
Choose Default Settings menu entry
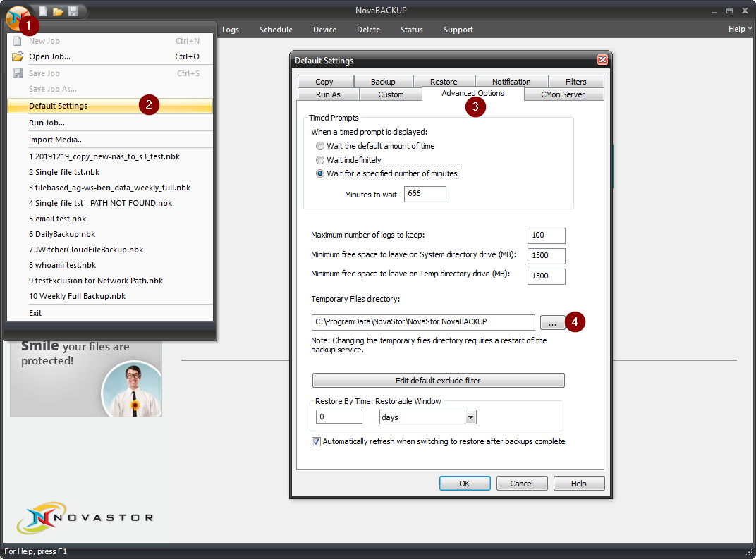pos(110,106)
